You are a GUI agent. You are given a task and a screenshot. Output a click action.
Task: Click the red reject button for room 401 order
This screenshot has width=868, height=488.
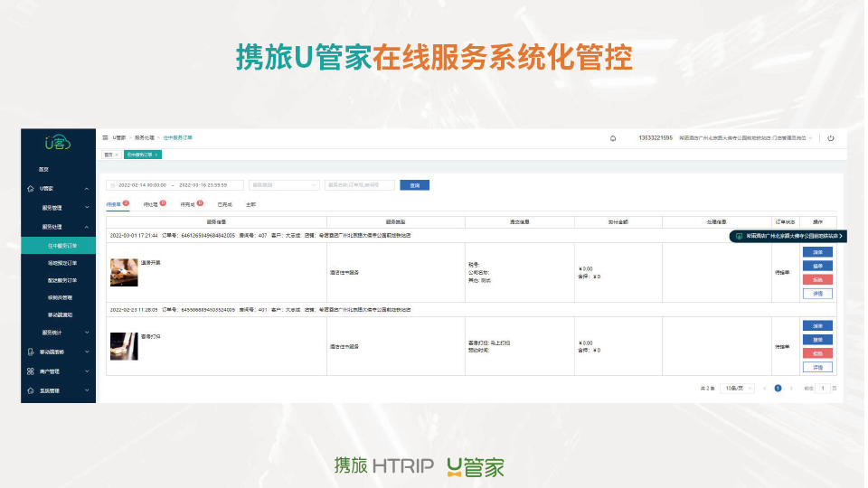tap(817, 353)
